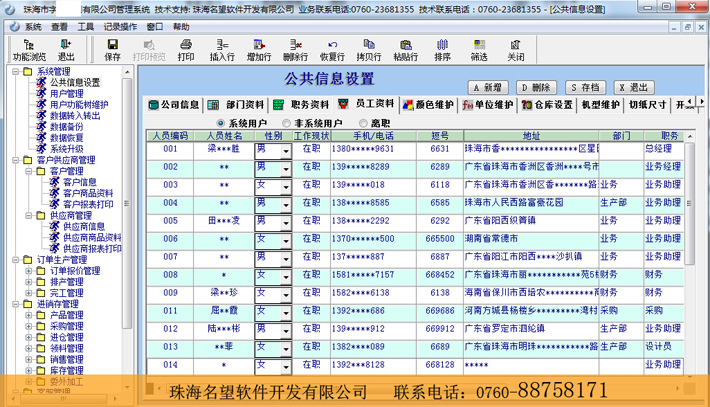Viewport: 710px width, 407px height.
Task: Expand the 库存管理 tree node
Action: [x=29, y=371]
